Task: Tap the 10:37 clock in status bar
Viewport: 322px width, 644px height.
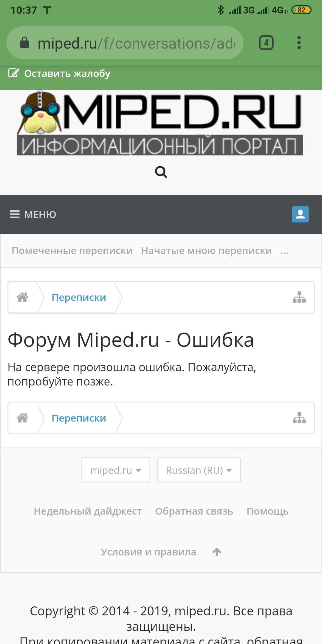Action: [x=24, y=10]
